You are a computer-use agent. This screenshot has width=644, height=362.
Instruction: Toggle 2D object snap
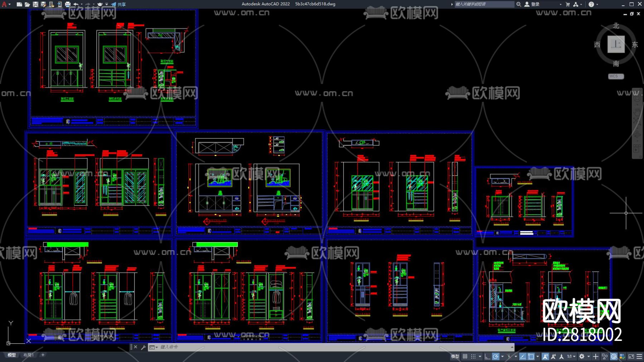pos(531,356)
